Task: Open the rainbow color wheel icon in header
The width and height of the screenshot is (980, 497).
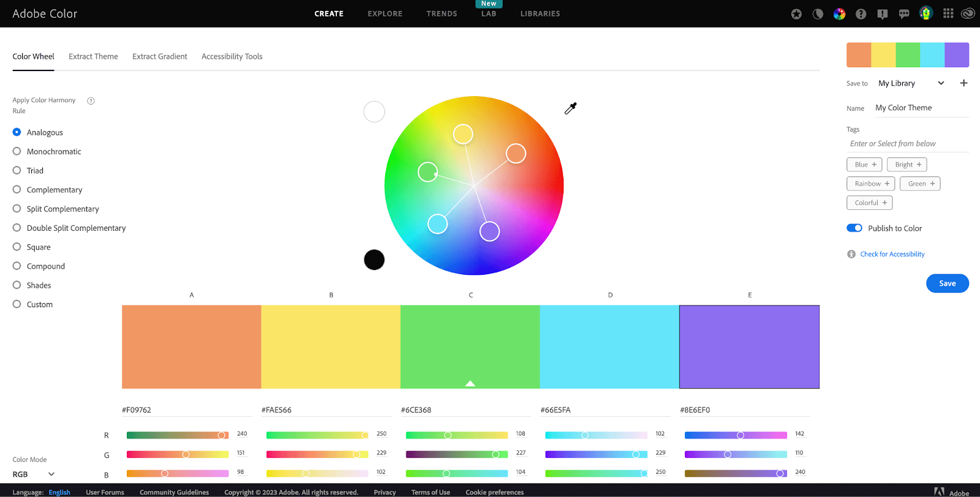Action: tap(839, 14)
